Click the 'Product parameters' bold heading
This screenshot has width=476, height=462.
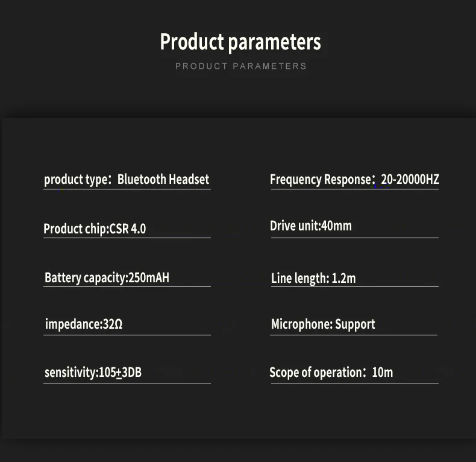(x=240, y=42)
